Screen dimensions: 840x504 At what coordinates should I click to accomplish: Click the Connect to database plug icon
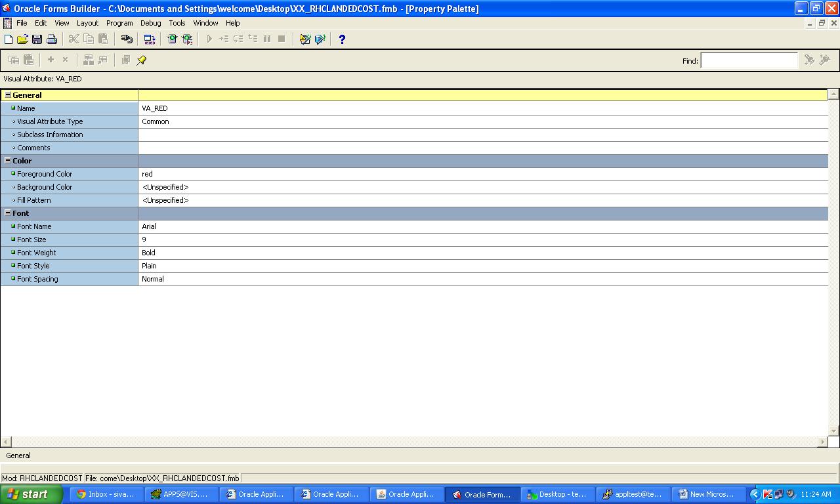127,39
